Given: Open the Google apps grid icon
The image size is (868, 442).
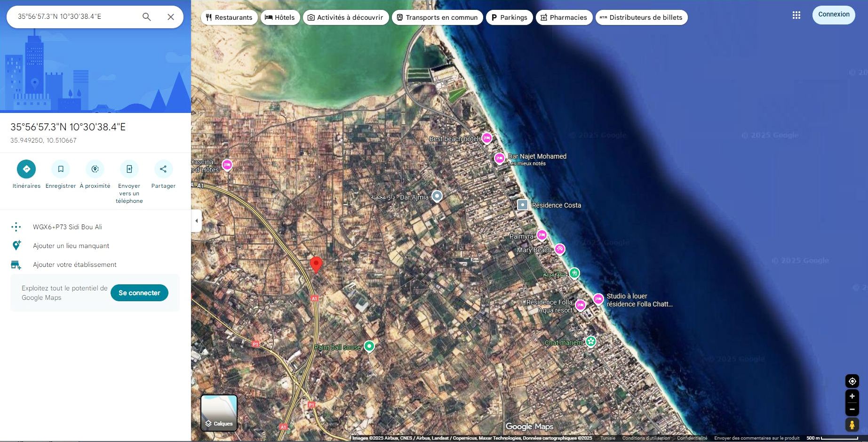Looking at the screenshot, I should point(796,15).
